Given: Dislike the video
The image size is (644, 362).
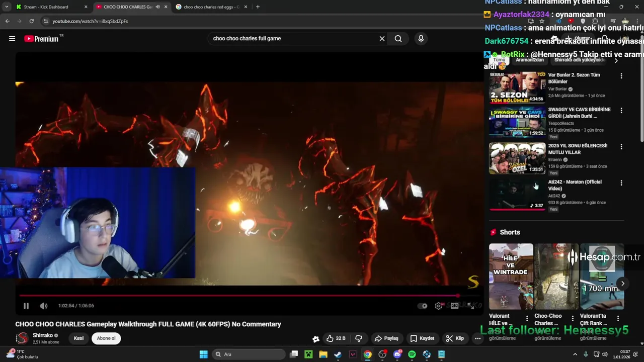Looking at the screenshot, I should click(x=359, y=338).
